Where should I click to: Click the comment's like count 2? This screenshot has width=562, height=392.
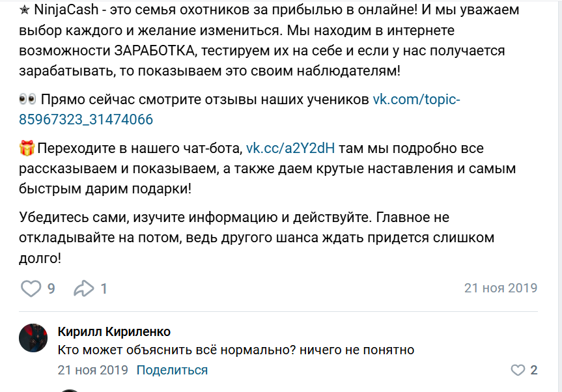click(534, 371)
